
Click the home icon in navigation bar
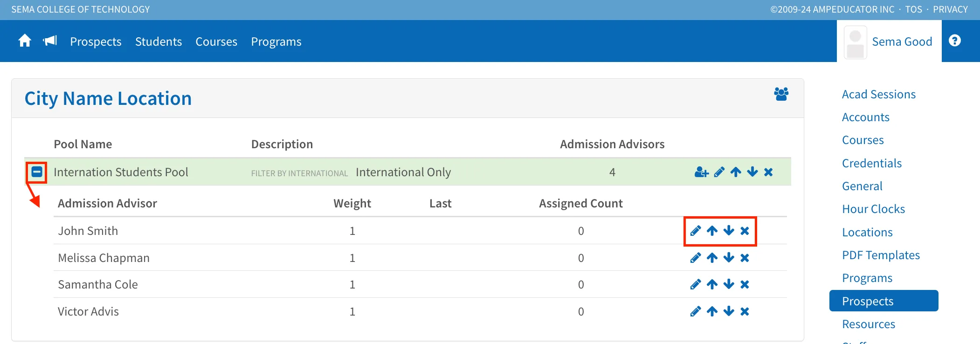[25, 41]
